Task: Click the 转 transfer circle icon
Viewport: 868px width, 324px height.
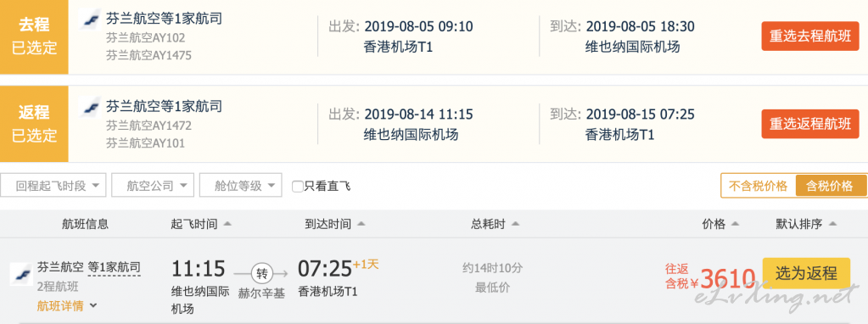Action: pos(261,274)
